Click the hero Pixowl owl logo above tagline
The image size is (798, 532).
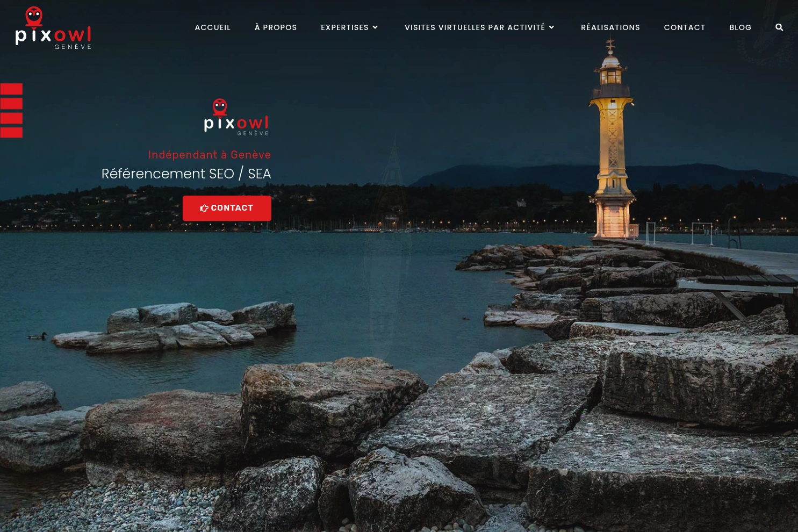tap(236, 117)
